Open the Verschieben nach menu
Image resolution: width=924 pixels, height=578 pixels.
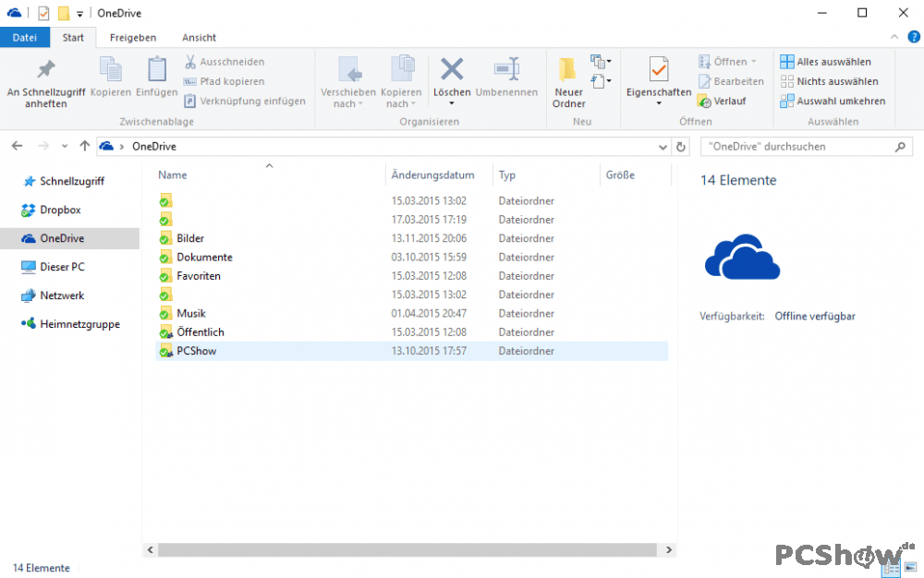coord(348,82)
